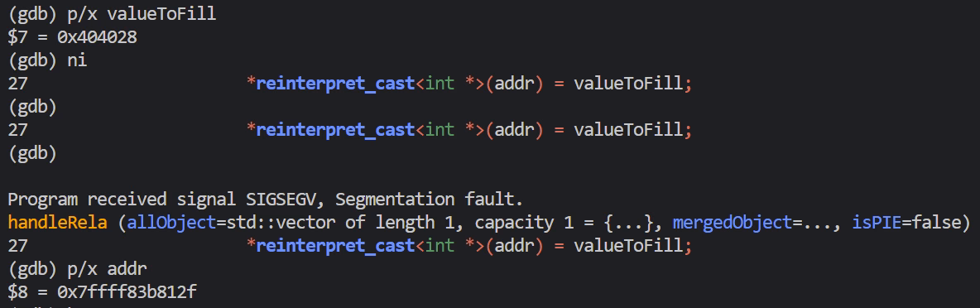Click valueToFill in the last source line
The width and height of the screenshot is (980, 308).
tap(627, 247)
